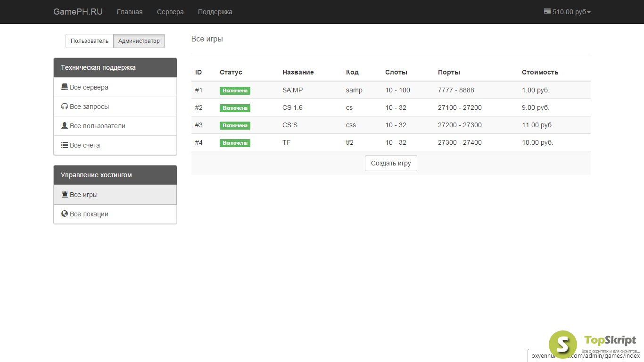
Task: Click the Включена badge for CS 1.6
Action: [x=235, y=108]
